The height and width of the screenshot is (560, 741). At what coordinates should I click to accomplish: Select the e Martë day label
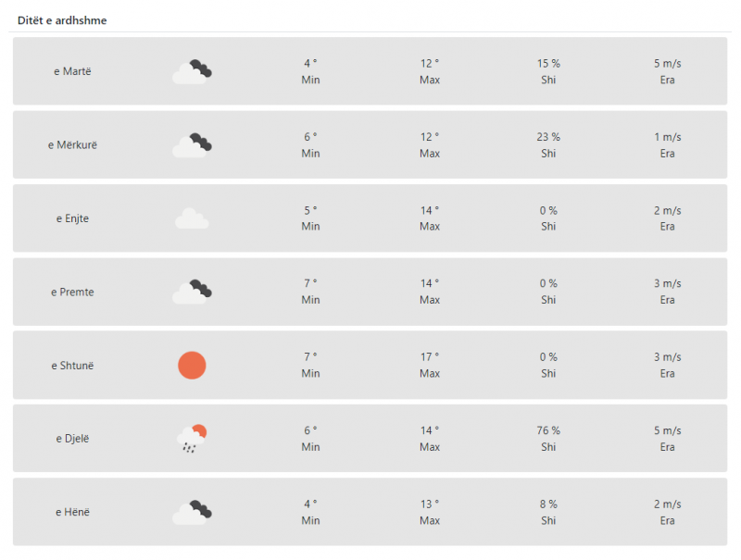72,71
